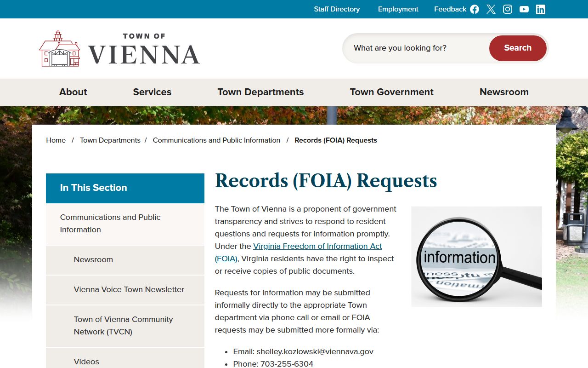Image resolution: width=588 pixels, height=368 pixels.
Task: Go to Communications and Public Information breadcrumb
Action: coord(216,140)
